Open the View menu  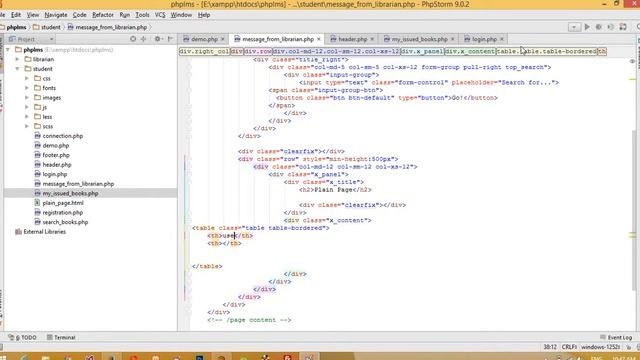pyautogui.click(x=33, y=15)
